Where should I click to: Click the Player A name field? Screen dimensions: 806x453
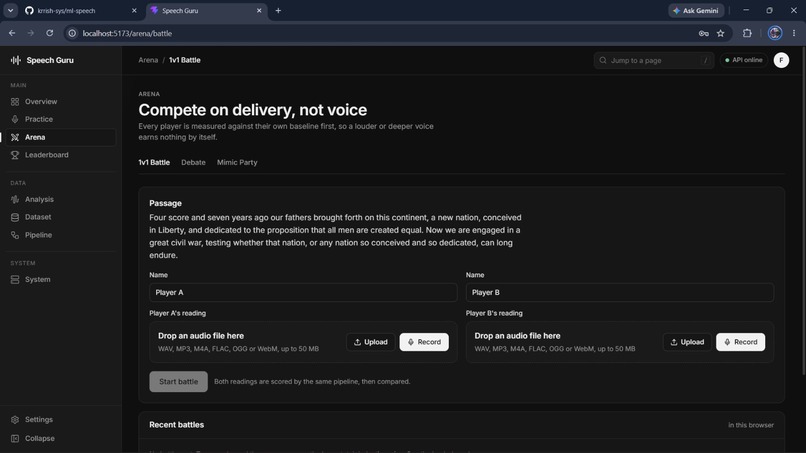[303, 292]
